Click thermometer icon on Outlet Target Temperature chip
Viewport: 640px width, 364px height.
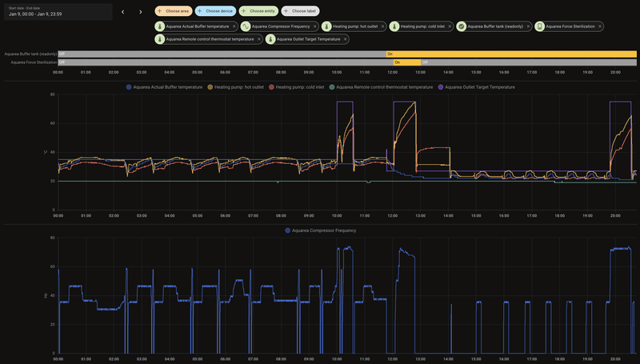(270, 39)
